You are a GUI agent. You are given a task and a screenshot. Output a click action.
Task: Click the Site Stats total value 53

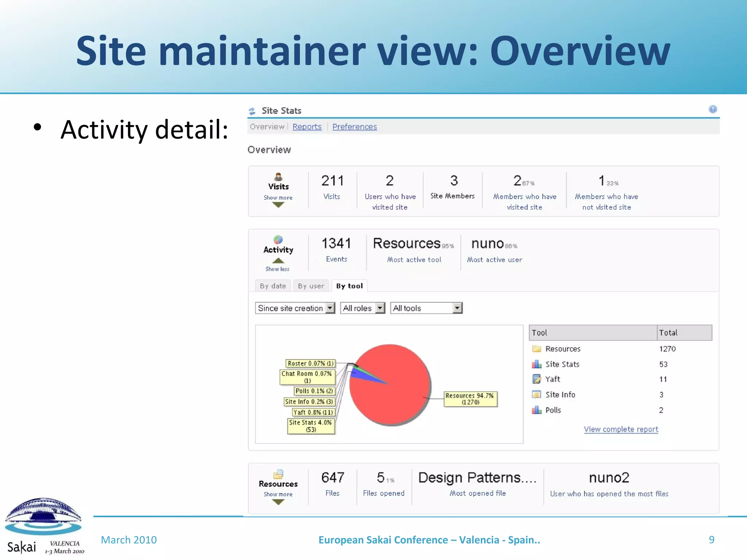tap(663, 364)
